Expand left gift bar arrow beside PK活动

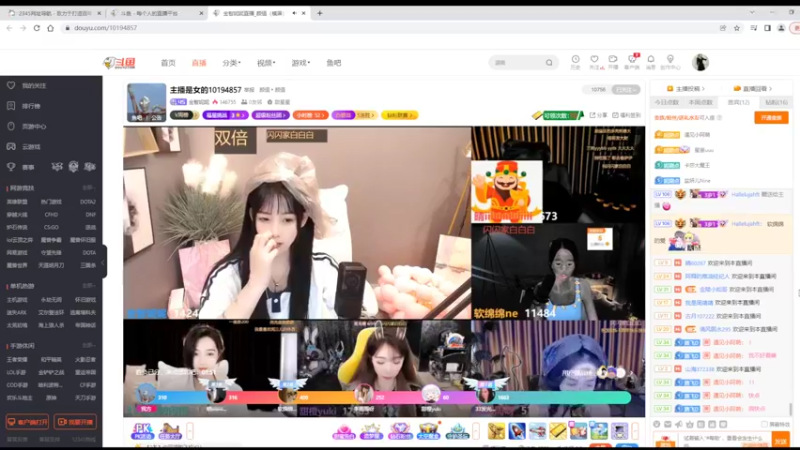point(190,432)
